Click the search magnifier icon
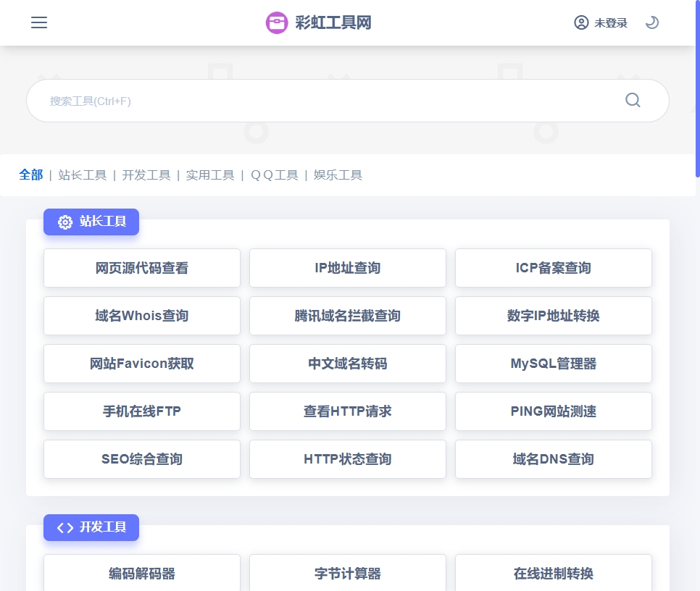700x591 pixels. pos(633,100)
